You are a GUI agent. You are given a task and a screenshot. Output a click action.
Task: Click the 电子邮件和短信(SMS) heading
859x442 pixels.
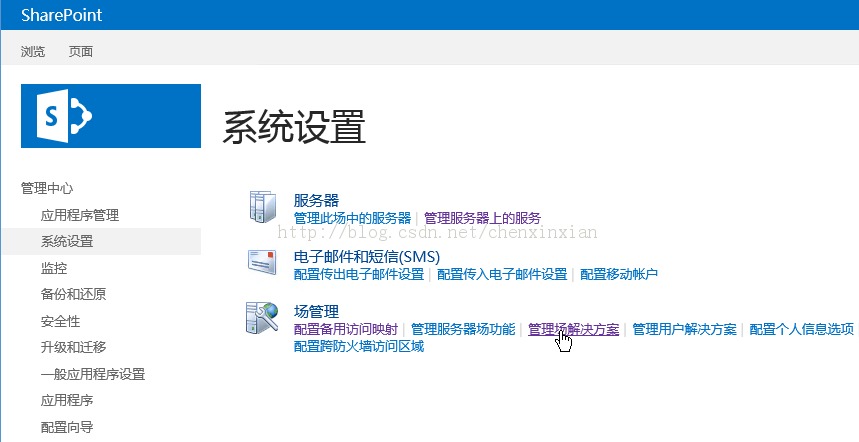pyautogui.click(x=366, y=256)
